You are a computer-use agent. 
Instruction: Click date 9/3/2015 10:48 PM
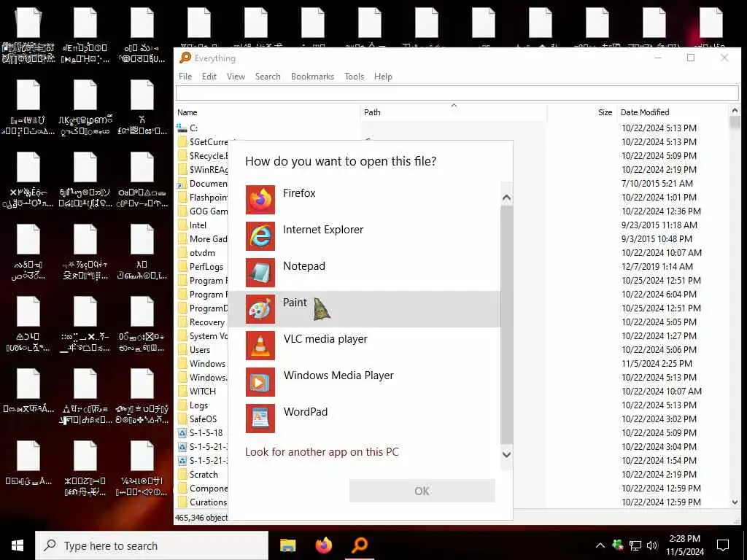(657, 238)
